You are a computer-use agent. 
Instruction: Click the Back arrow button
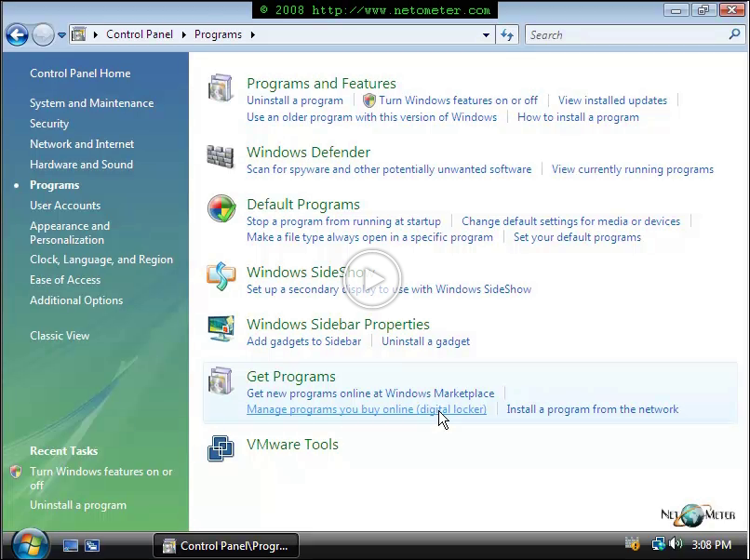[17, 35]
